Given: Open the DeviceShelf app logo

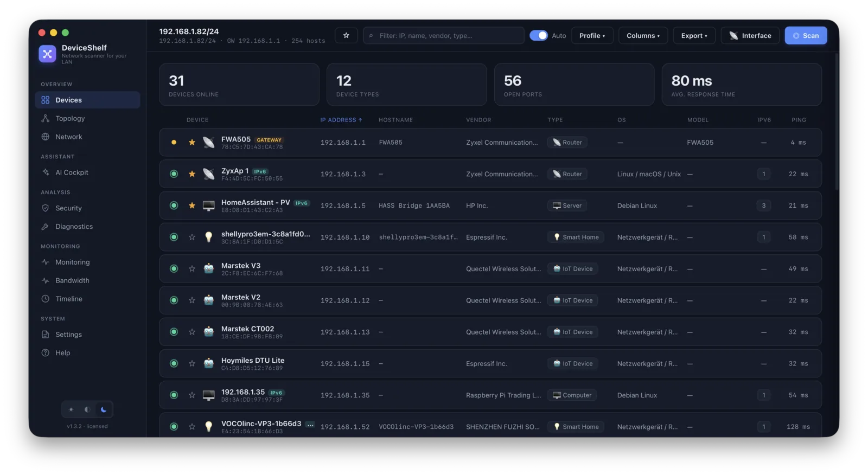Looking at the screenshot, I should coord(47,54).
